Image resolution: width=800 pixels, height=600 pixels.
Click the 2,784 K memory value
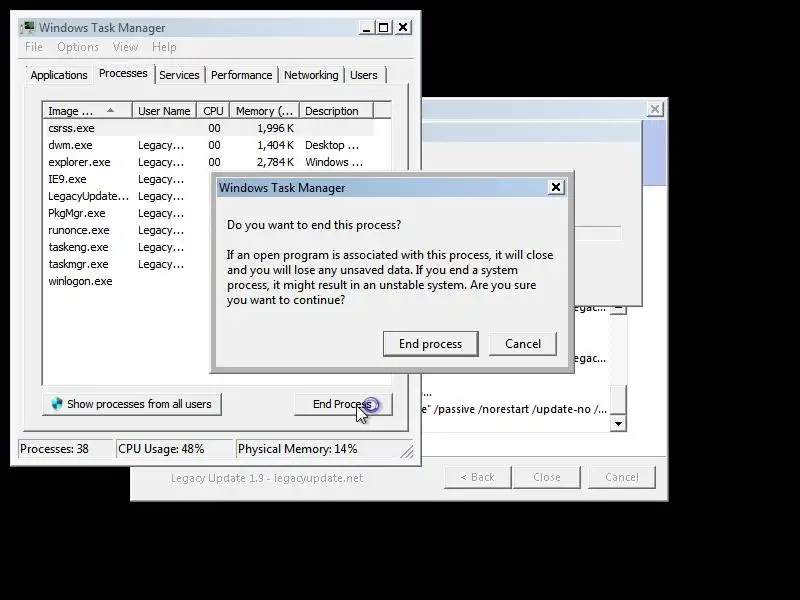point(276,162)
